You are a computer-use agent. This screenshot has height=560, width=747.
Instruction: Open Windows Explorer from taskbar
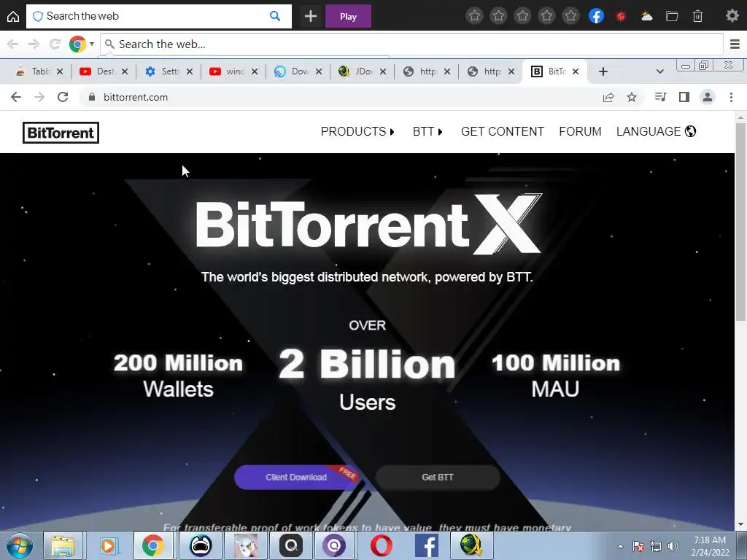(63, 545)
